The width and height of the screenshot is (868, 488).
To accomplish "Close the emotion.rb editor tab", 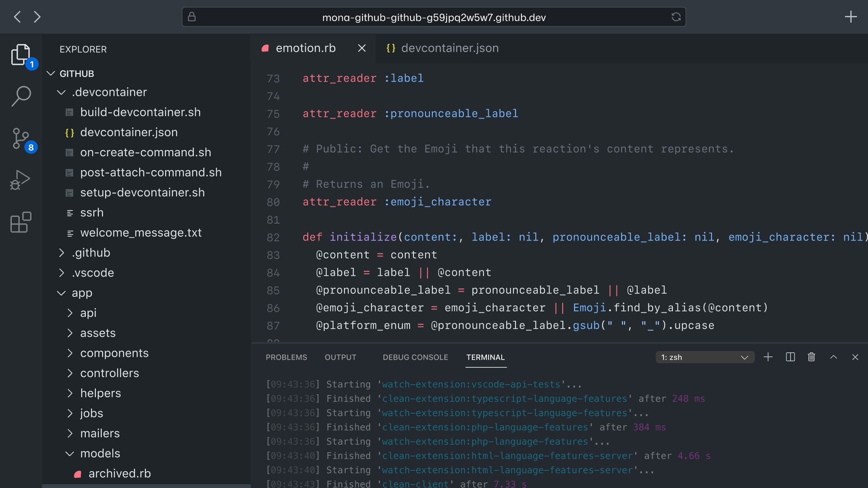I will click(x=362, y=48).
